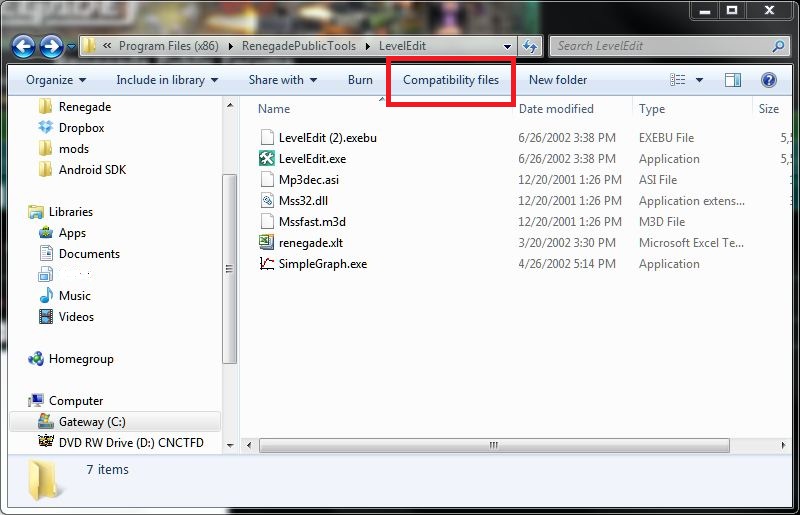The image size is (800, 515).
Task: Click the Forward navigation arrow button
Action: (52, 46)
